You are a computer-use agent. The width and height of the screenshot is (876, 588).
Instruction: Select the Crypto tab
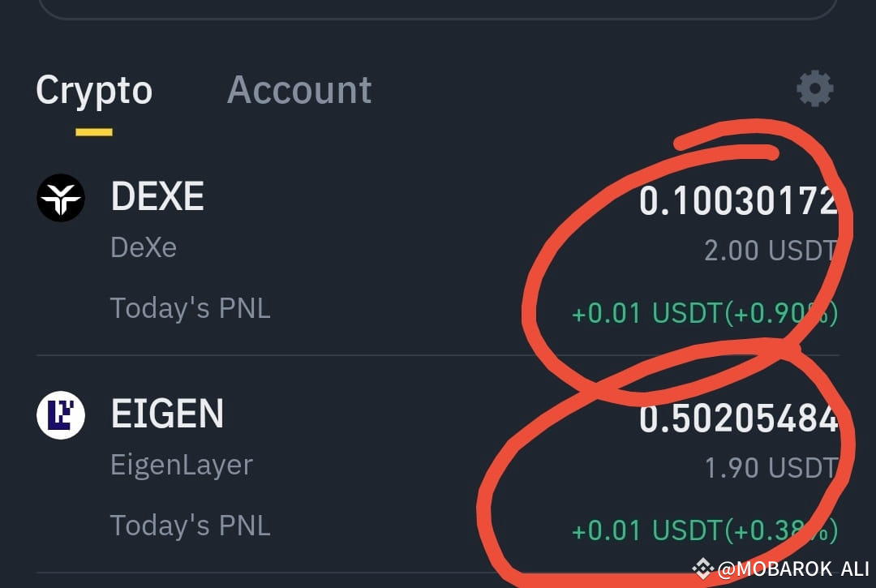(x=94, y=91)
